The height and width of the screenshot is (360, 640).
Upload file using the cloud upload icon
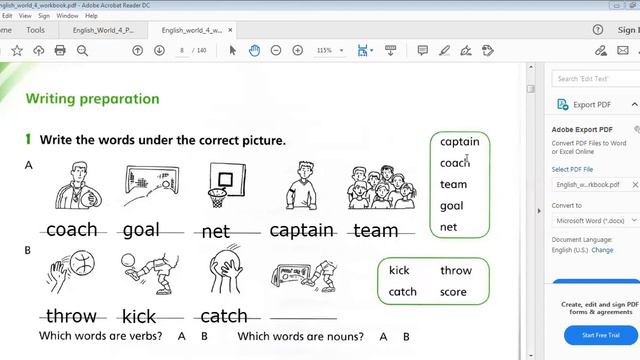click(38, 51)
